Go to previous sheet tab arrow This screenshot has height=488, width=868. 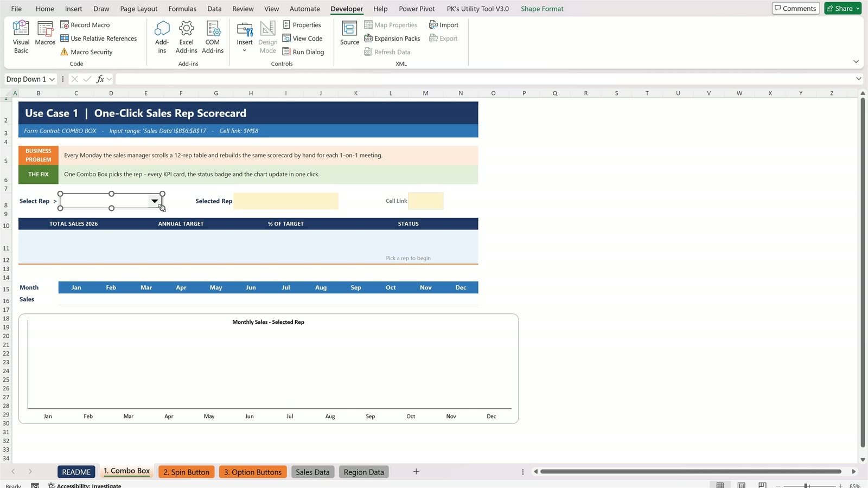point(14,472)
